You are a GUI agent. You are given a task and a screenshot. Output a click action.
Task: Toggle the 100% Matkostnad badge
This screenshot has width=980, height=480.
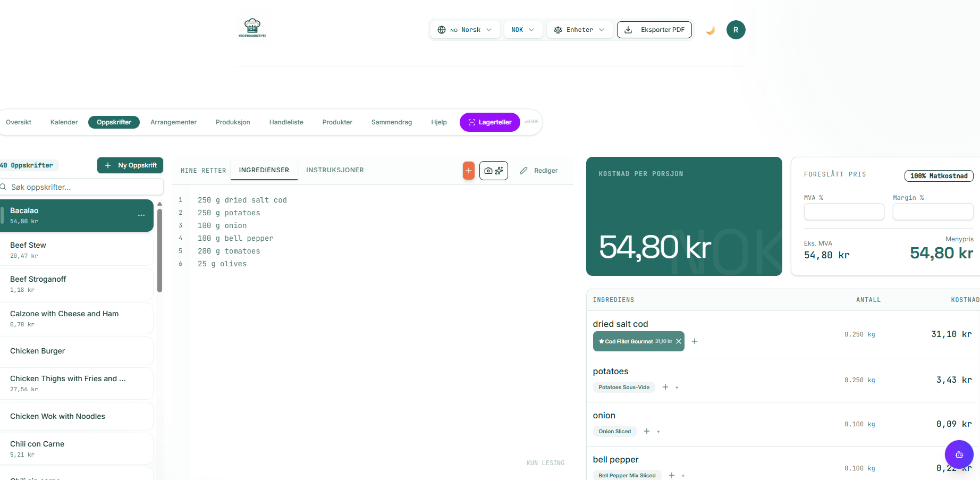(x=939, y=176)
